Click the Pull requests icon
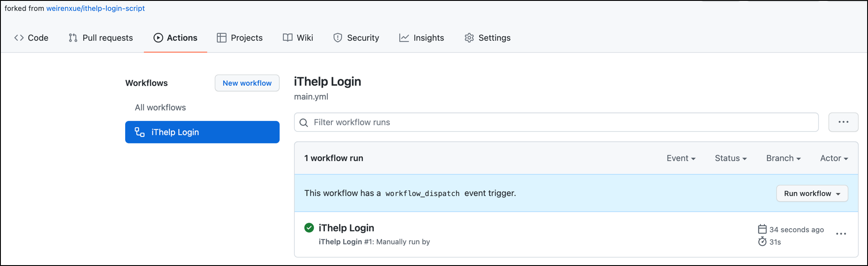Viewport: 868px width, 266px height. 73,38
